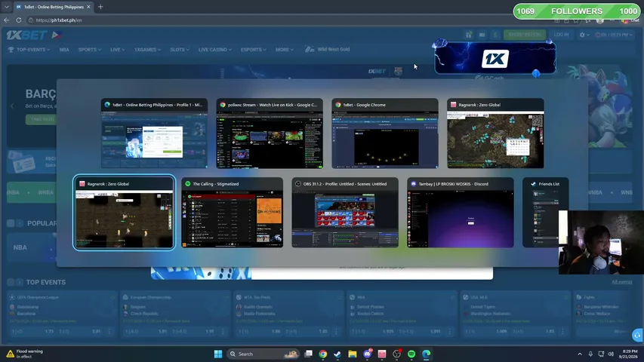Open the NBA menu item
Screen dimensions: 644x362
64,50
